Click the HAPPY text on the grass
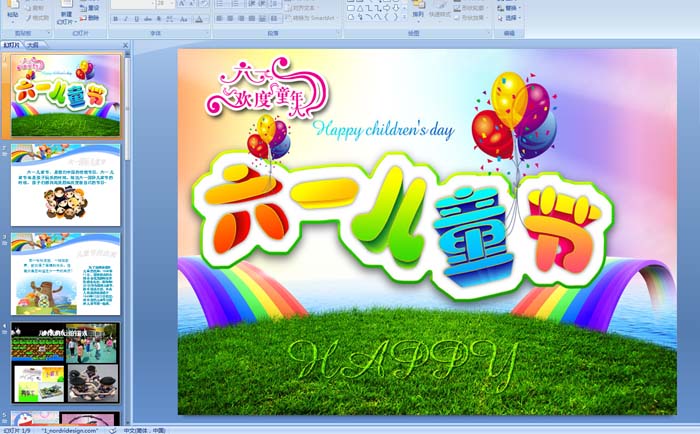The width and height of the screenshot is (700, 434). coord(404,365)
